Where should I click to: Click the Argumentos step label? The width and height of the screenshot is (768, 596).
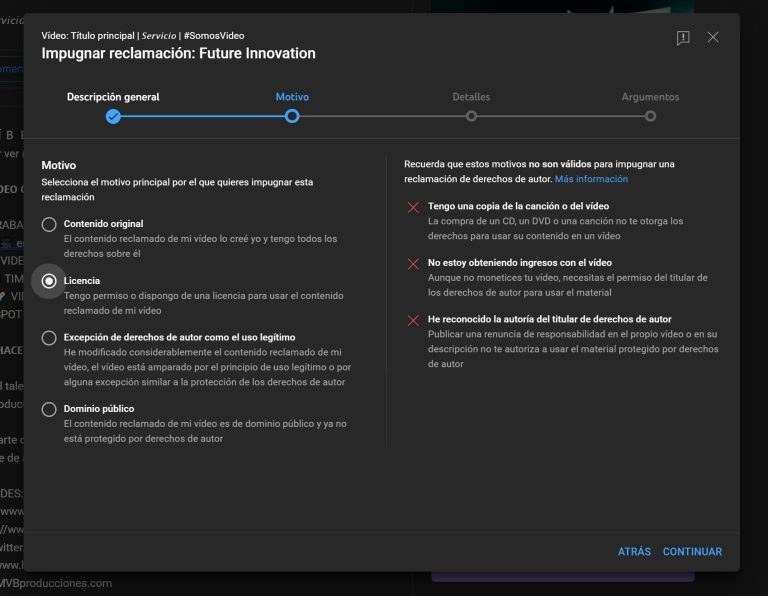[x=650, y=97]
